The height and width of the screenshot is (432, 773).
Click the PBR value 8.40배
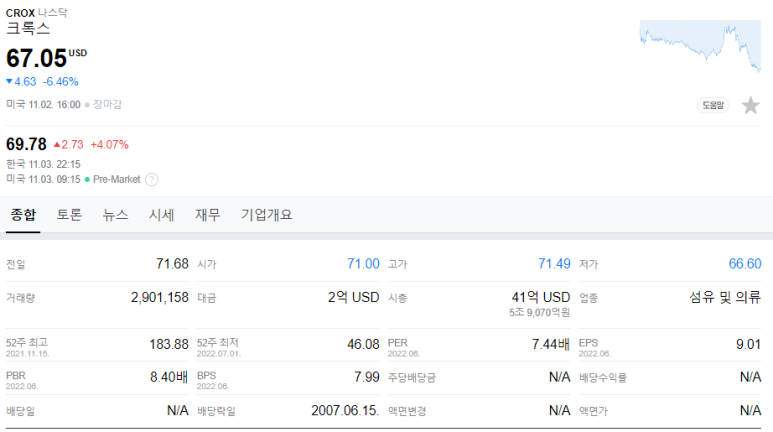pos(169,377)
